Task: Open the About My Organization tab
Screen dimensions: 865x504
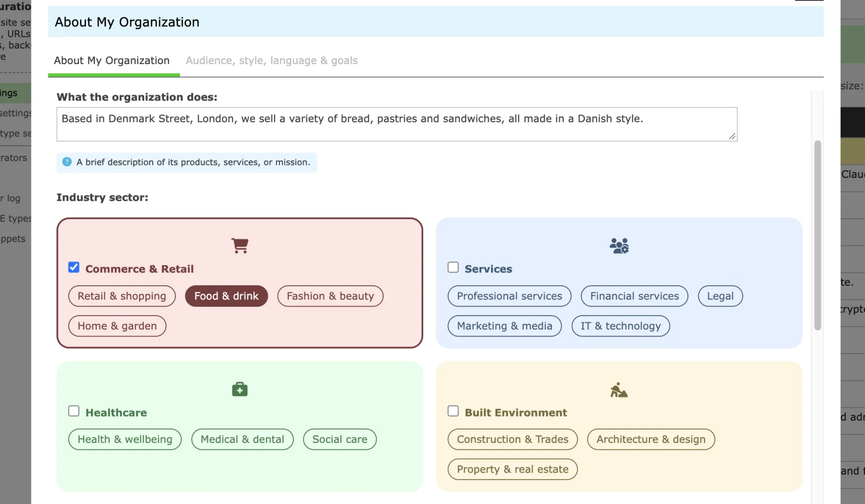Action: [112, 61]
